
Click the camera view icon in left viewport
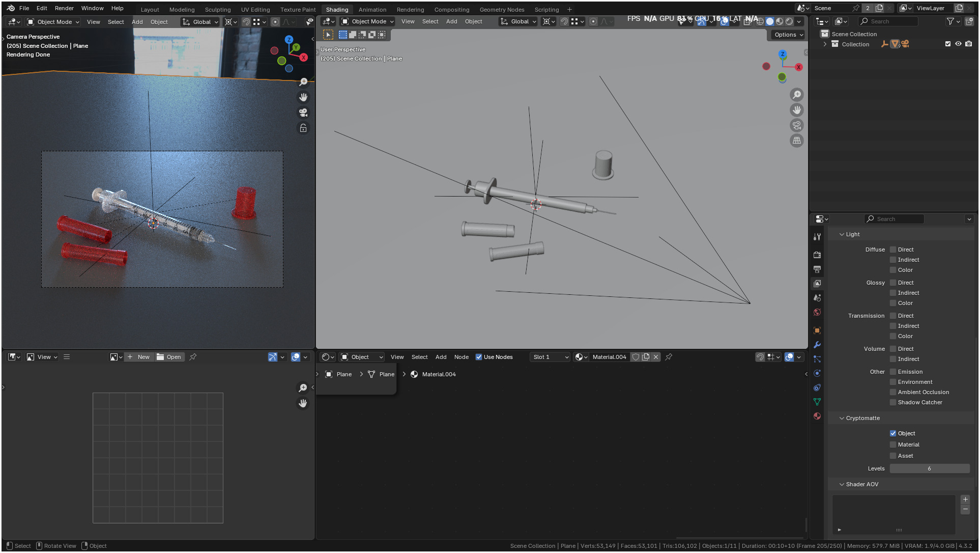(303, 113)
